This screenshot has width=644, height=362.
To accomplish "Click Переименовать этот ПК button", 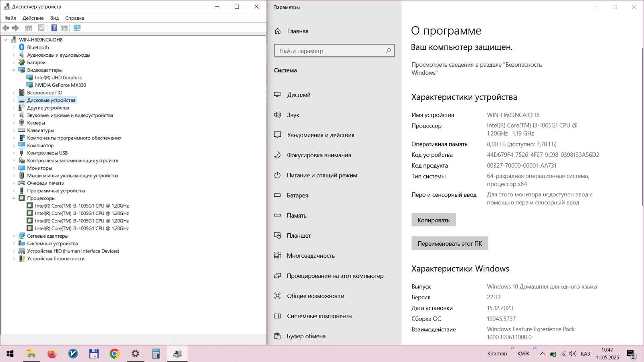I will tap(450, 243).
